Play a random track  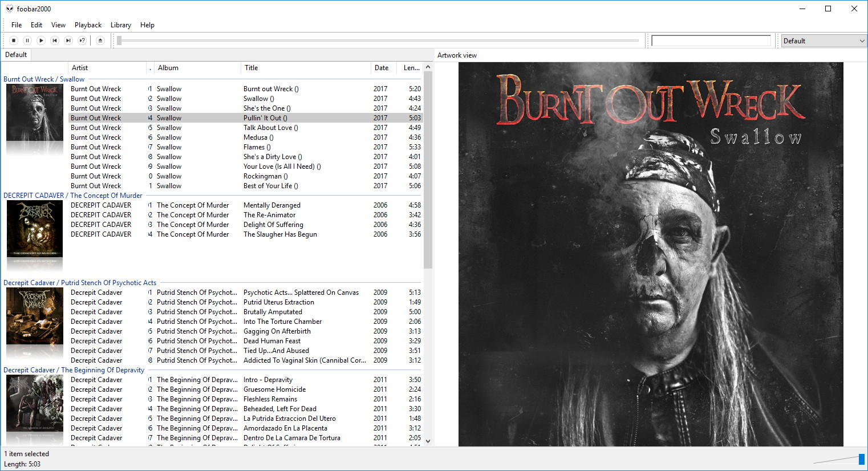click(82, 40)
